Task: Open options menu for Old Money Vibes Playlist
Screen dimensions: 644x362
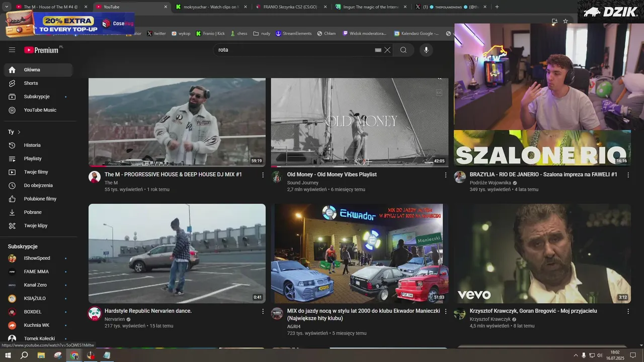Action: click(445, 175)
